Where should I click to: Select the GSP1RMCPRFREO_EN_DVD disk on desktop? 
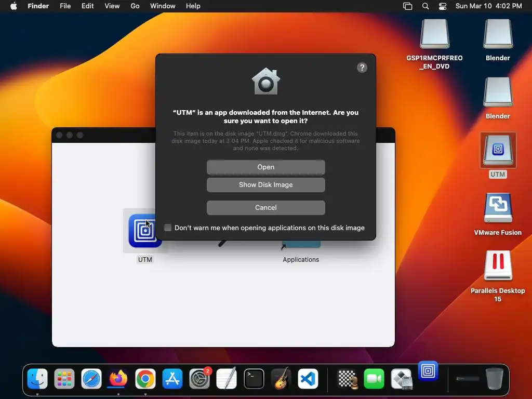click(x=435, y=34)
